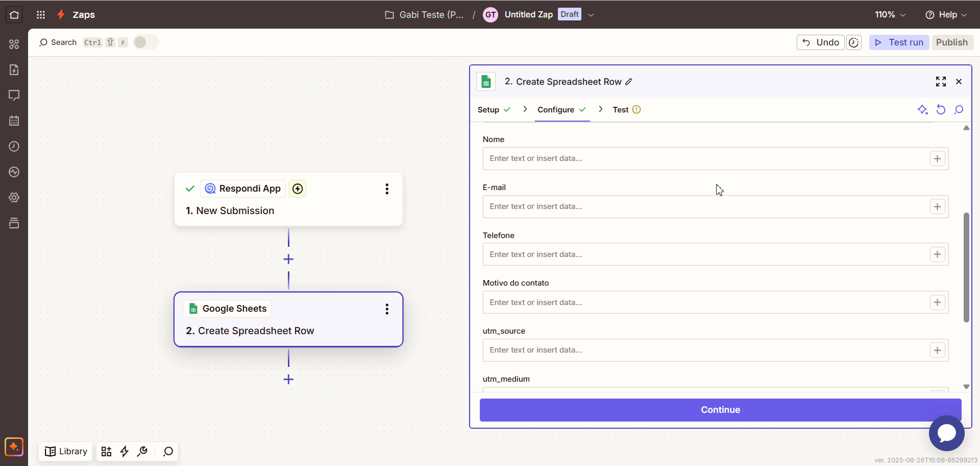980x466 pixels.
Task: Select the Google Sheets Create Spreadsheet Row step
Action: coord(288,319)
